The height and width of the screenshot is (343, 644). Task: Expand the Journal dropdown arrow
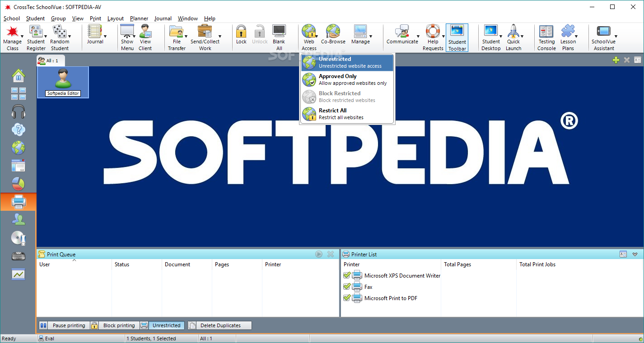tap(105, 36)
